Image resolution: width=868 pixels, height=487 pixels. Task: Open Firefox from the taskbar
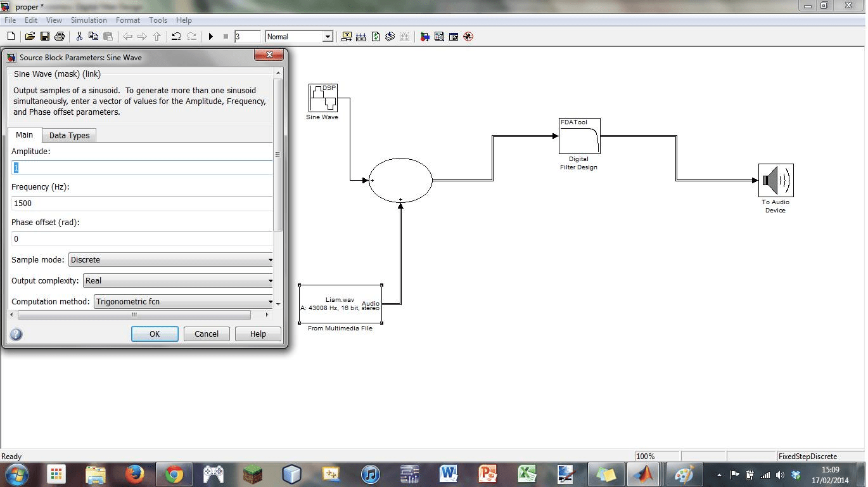tap(134, 474)
